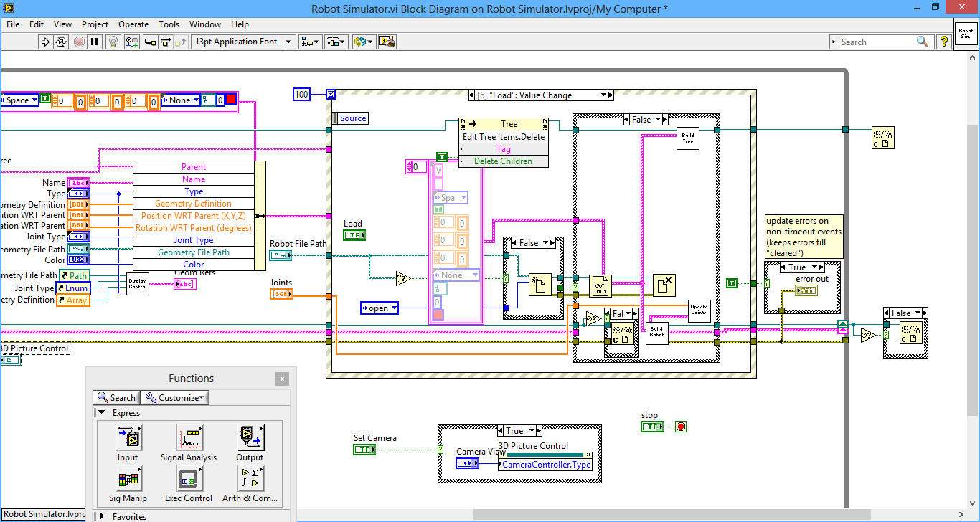This screenshot has width=980, height=522.
Task: Open the Reorder dropdown
Action: coord(363,42)
